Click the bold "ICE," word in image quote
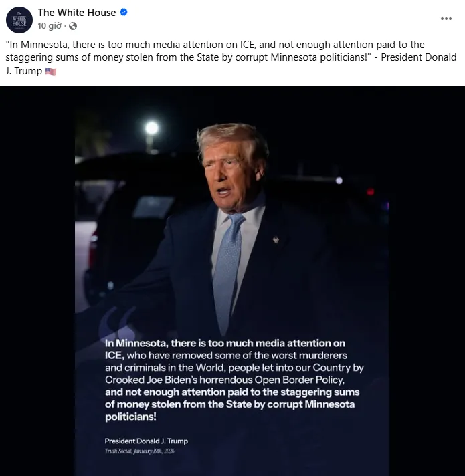Screen dimensions: 465x476 coord(114,355)
